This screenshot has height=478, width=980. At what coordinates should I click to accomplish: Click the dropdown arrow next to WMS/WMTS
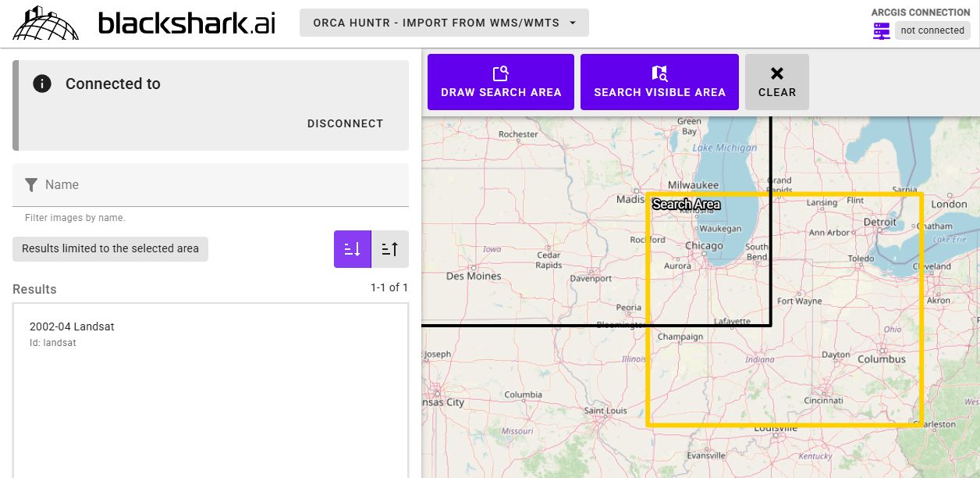[x=573, y=23]
